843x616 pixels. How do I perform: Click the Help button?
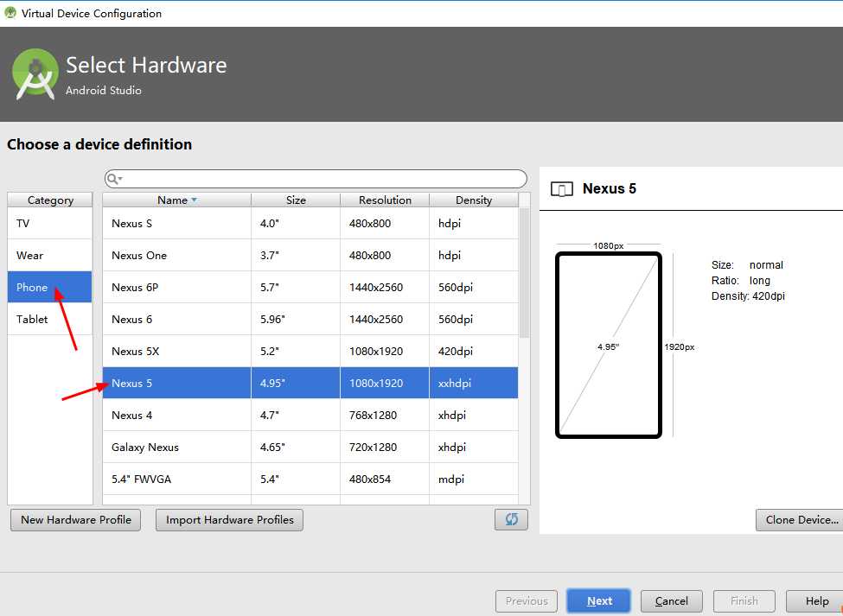(814, 601)
